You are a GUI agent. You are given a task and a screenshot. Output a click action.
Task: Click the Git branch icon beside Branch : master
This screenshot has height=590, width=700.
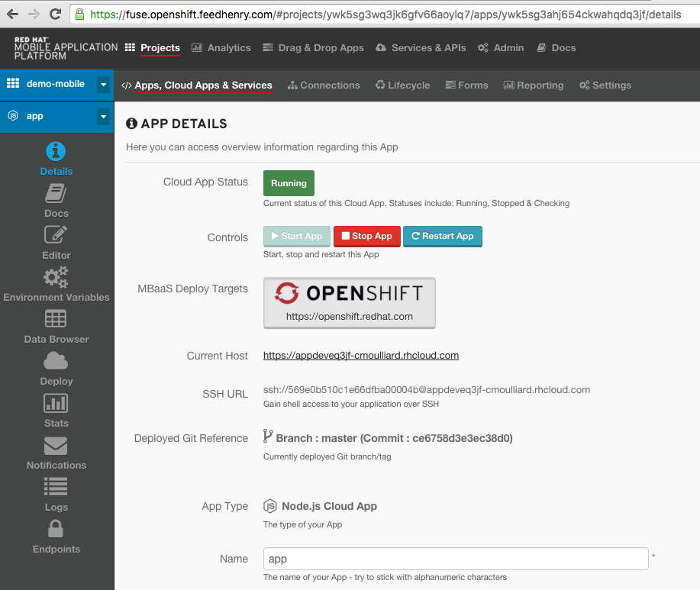pyautogui.click(x=267, y=436)
